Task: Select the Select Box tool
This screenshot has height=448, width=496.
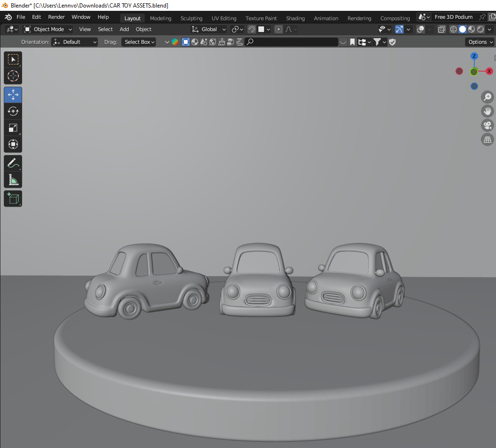Action: 13,59
